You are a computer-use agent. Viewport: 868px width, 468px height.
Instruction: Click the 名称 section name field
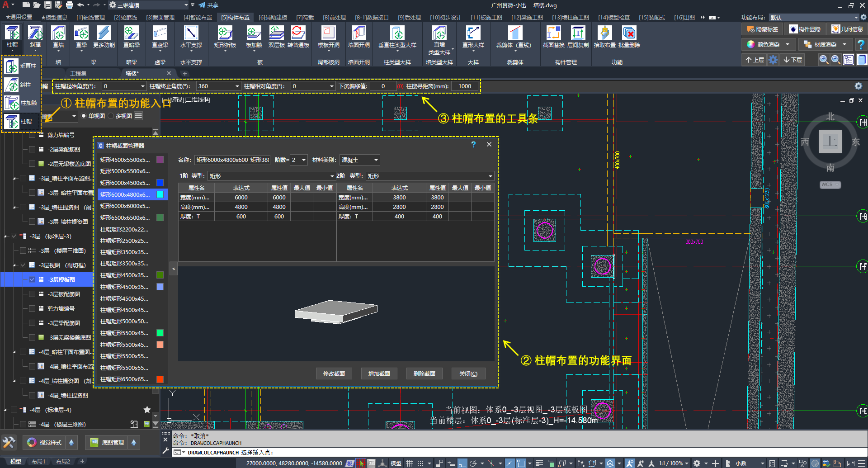(233, 160)
